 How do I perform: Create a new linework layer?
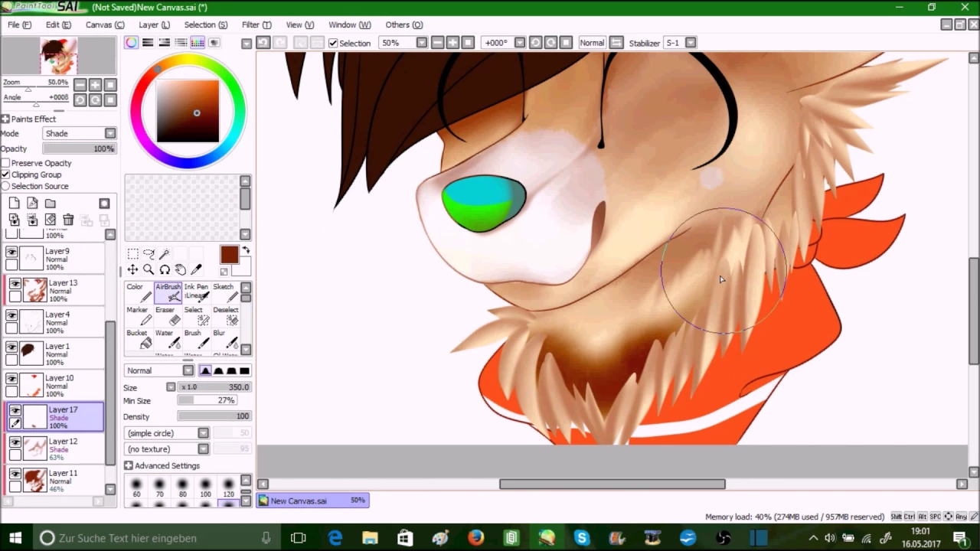tap(32, 203)
